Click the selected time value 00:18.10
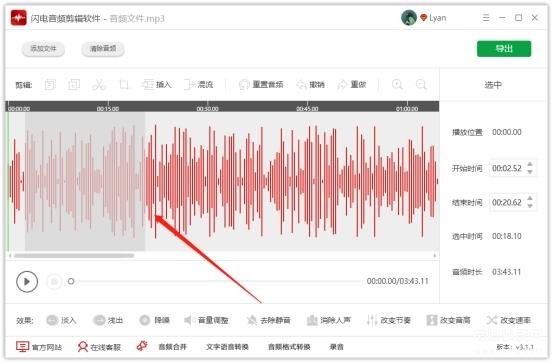The height and width of the screenshot is (364, 553). coord(507,236)
